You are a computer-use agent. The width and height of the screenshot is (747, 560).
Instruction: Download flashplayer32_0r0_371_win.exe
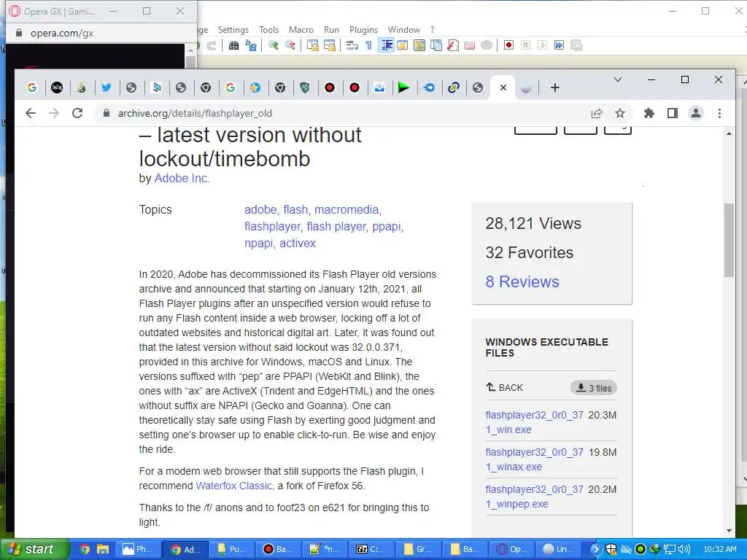pos(534,422)
